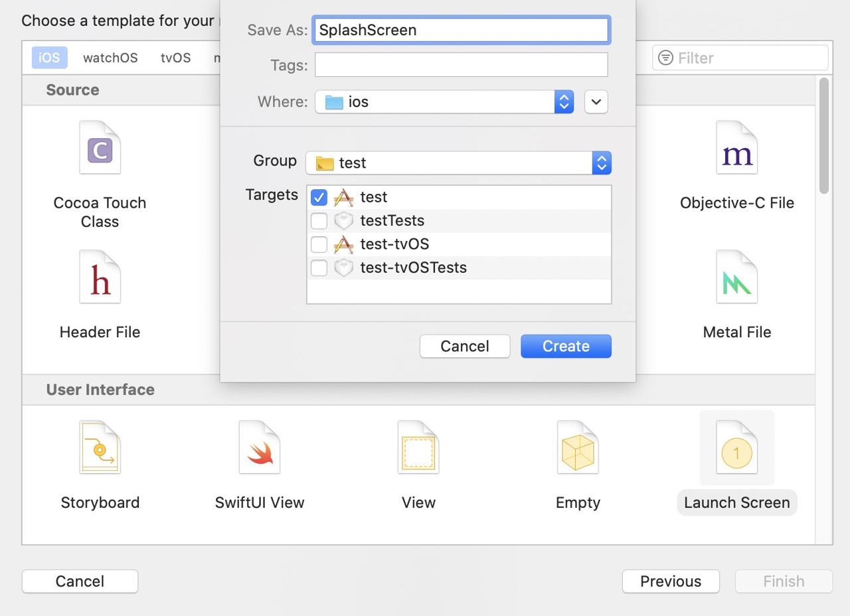Choose the Storyboard template icon
Screen dimensions: 850x616
100,447
